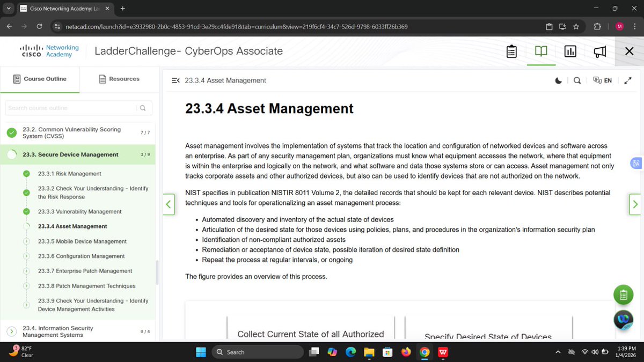Screen dimensions: 644x362
Task: Open 23.3.5 Mobile Device Management
Action: click(82, 241)
